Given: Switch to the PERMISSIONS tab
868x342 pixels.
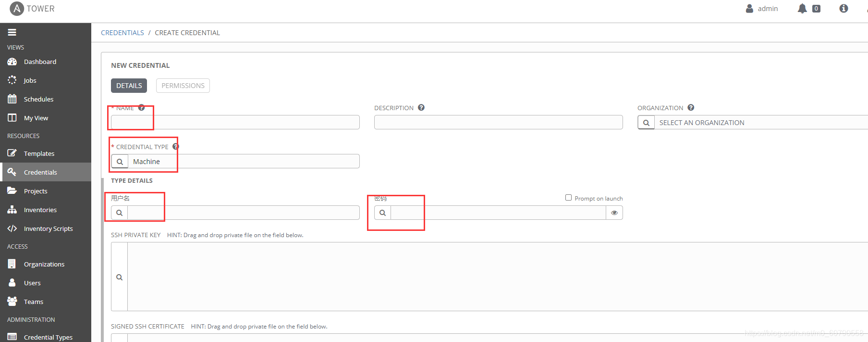Looking at the screenshot, I should [183, 86].
